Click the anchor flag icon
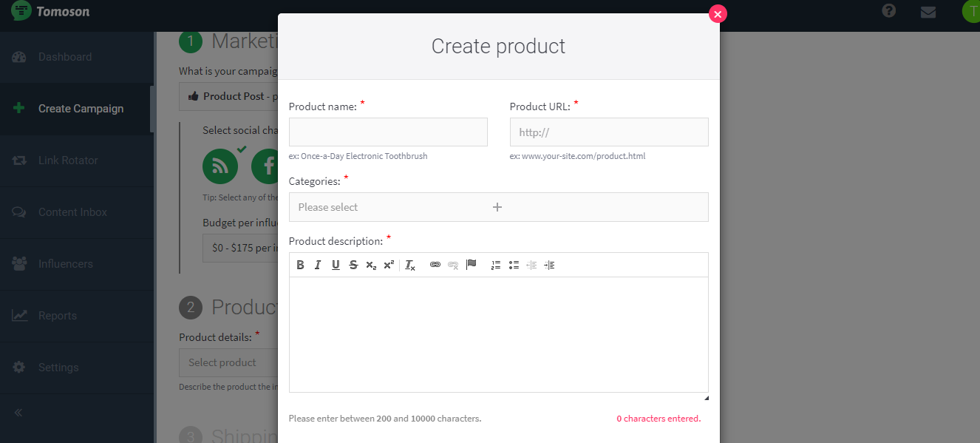Image resolution: width=980 pixels, height=443 pixels. click(471, 265)
